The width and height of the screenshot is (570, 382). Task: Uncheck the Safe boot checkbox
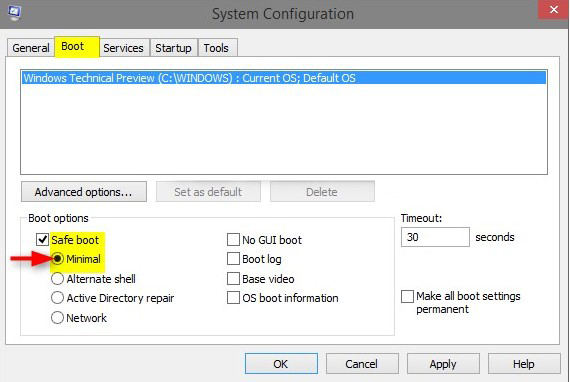[43, 240]
